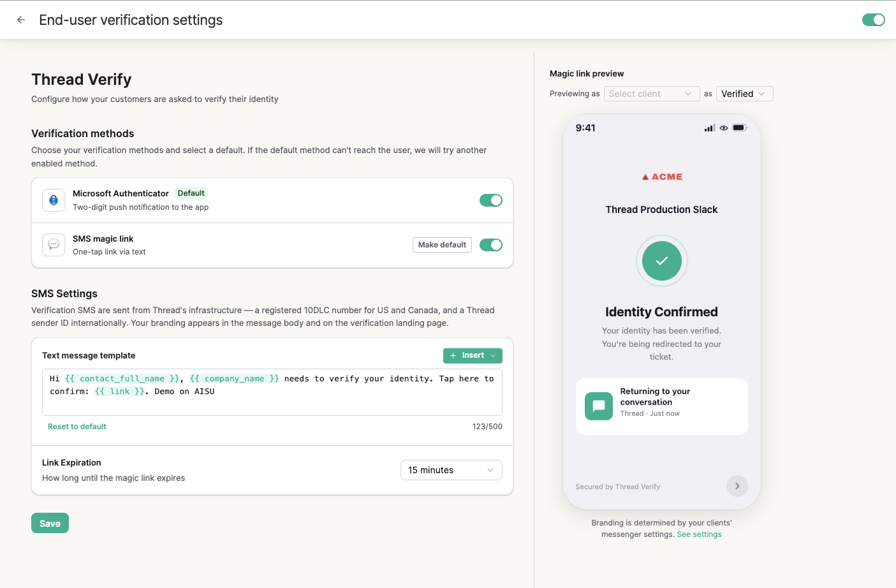This screenshot has height=588, width=896.
Task: Click Thread Production Slack text in preview
Action: tap(662, 210)
